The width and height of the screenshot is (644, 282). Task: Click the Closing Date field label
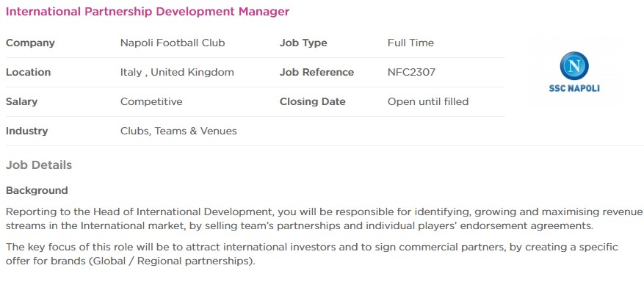(313, 101)
